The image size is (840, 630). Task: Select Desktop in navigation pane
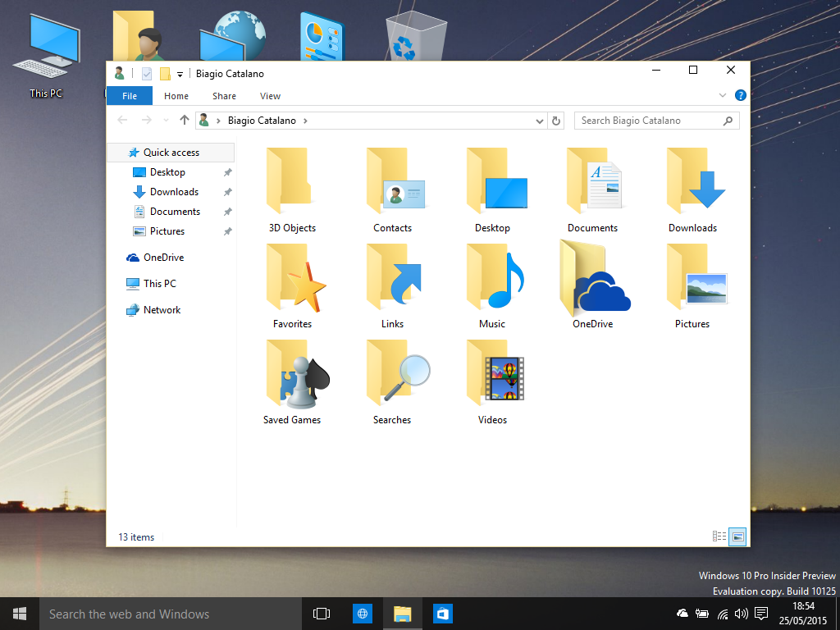coord(167,172)
